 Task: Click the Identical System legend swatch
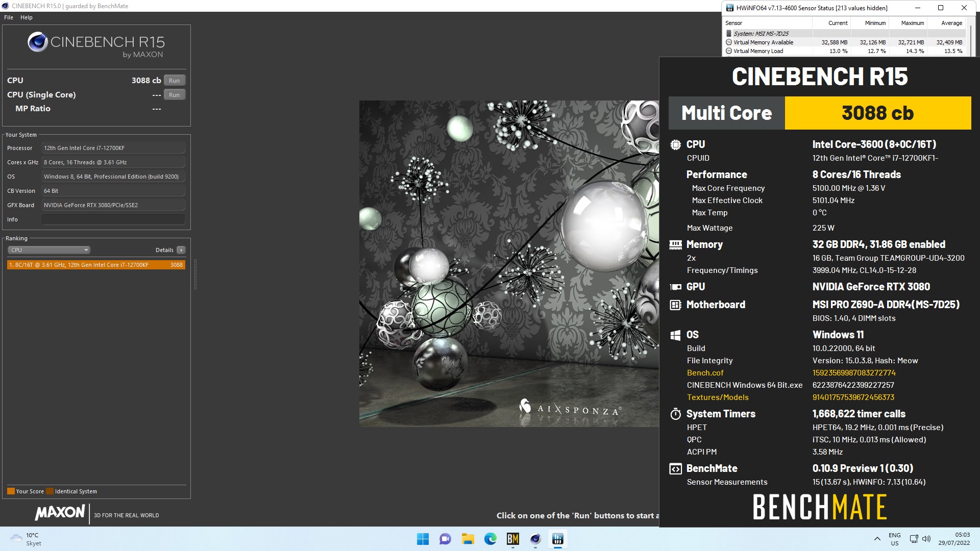click(x=50, y=491)
